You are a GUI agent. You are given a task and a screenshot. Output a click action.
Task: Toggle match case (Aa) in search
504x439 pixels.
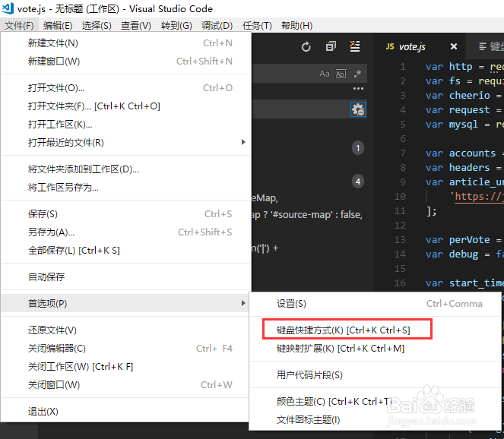coord(325,74)
